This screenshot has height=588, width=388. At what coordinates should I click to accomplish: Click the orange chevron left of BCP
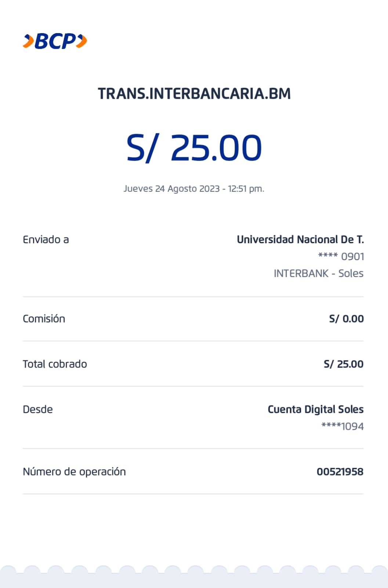coord(28,41)
